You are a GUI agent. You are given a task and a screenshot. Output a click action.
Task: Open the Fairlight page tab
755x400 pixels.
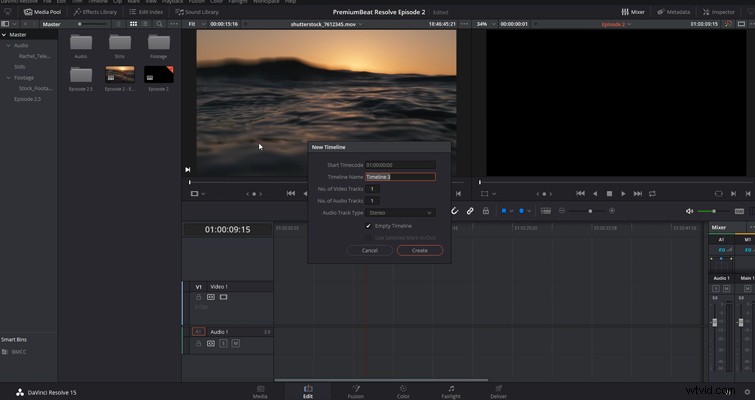pyautogui.click(x=451, y=392)
